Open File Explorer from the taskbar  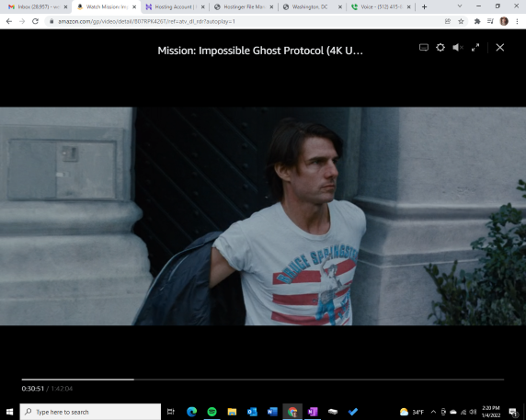pos(232,412)
